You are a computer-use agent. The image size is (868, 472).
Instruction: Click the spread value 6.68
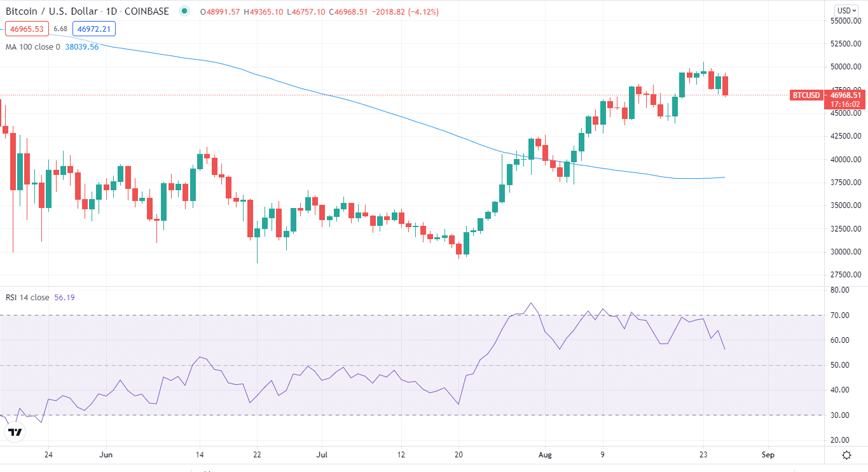[x=60, y=29]
